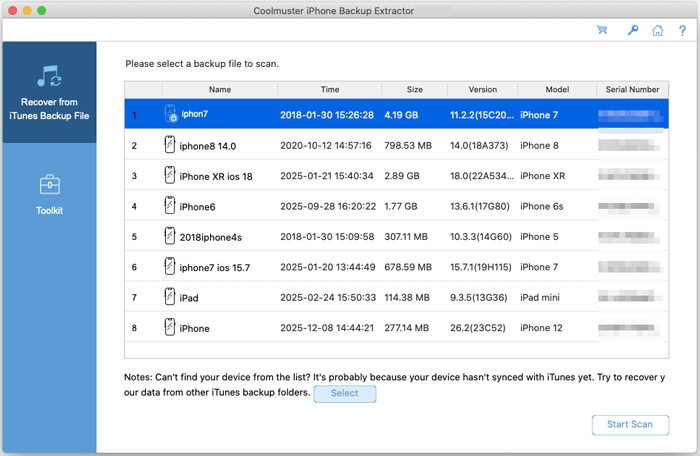Click size 307.11 MB
Screen dimensions: 700x456
[x=406, y=237]
